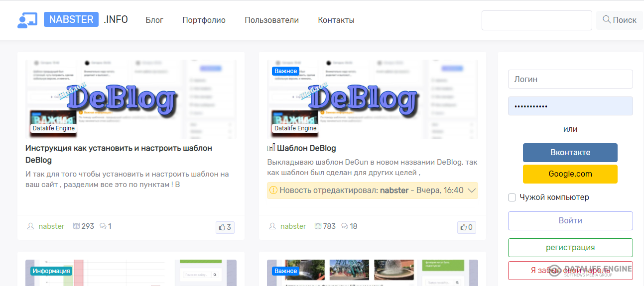This screenshot has width=644, height=286.
Task: Open the Шаблон DeBlog post thumbnail
Action: [373, 99]
